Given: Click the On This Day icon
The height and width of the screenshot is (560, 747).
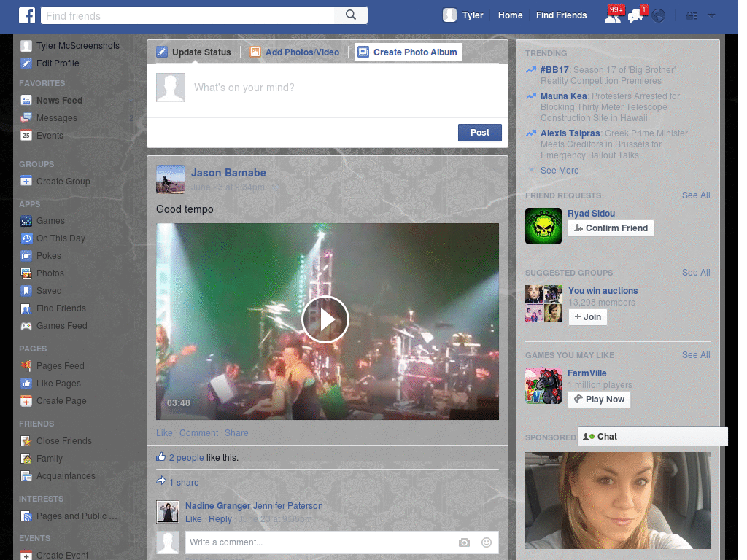Looking at the screenshot, I should point(26,238).
